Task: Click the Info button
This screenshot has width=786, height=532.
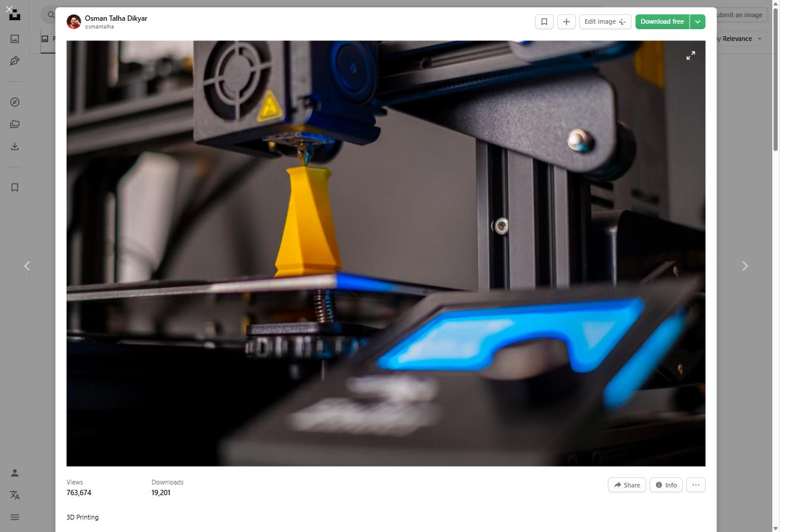Action: [666, 485]
